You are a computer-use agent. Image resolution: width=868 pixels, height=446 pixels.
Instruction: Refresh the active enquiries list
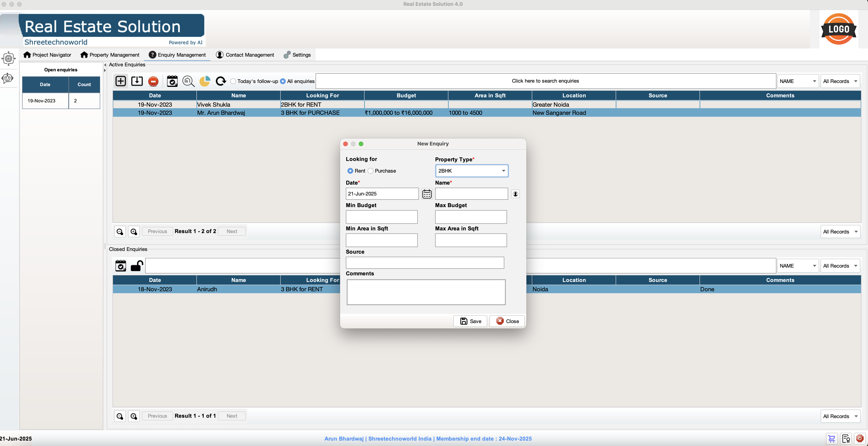221,81
